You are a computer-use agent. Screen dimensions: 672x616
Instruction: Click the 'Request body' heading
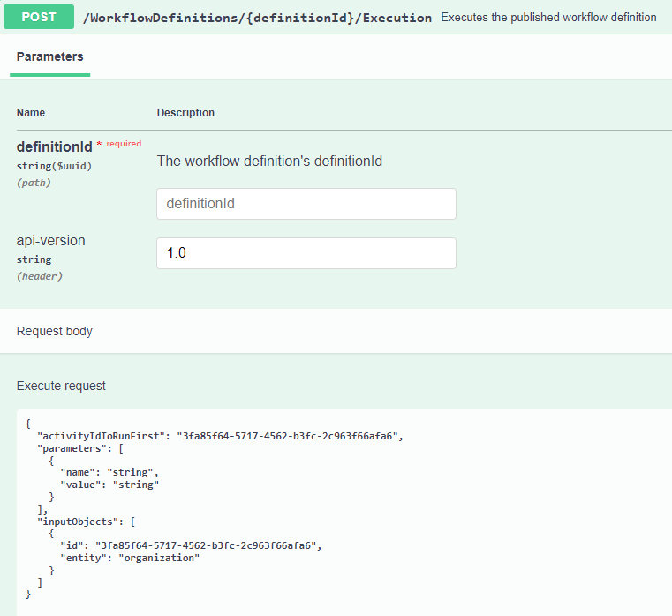tap(55, 331)
